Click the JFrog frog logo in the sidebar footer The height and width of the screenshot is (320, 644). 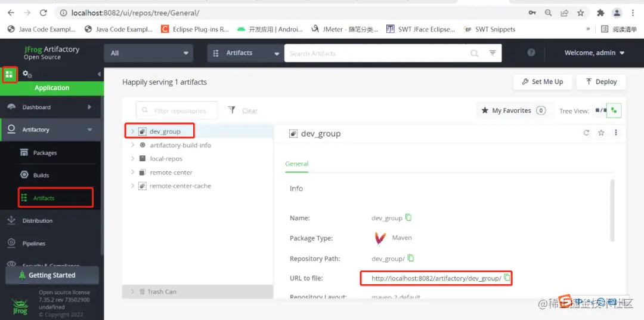(x=19, y=306)
